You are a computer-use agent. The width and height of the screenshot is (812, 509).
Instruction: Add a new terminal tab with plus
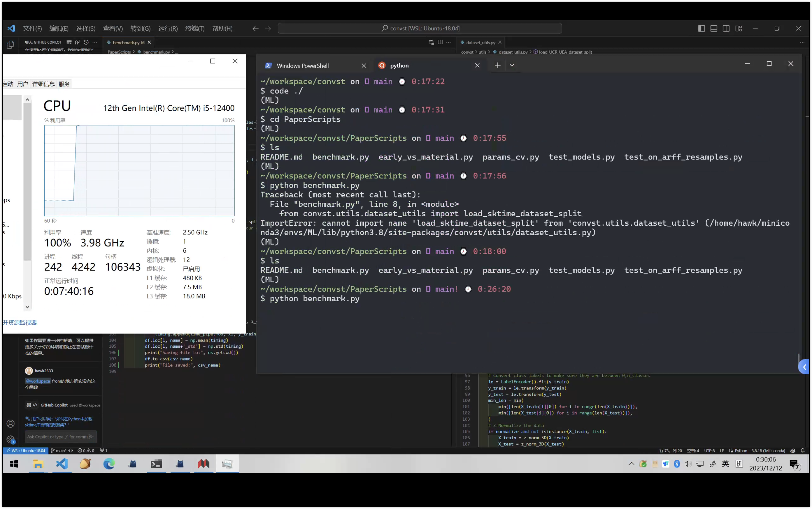pos(498,65)
